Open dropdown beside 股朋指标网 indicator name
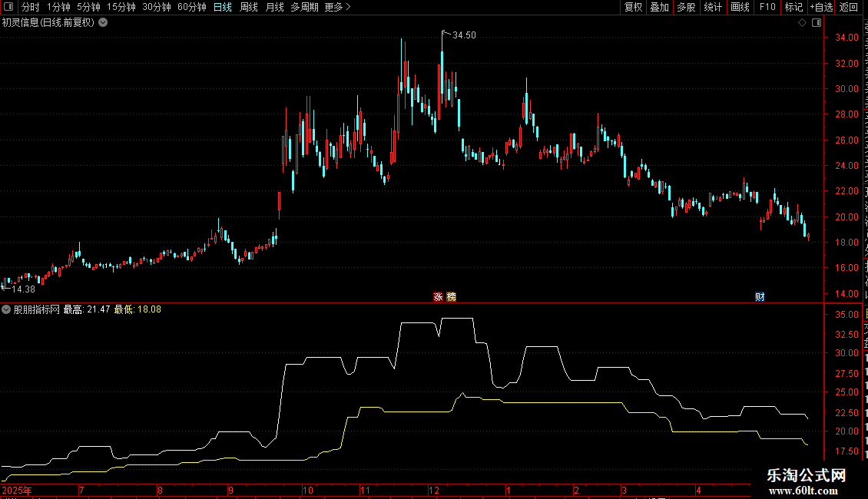Viewport: 868px width, 499px height. pyautogui.click(x=6, y=310)
